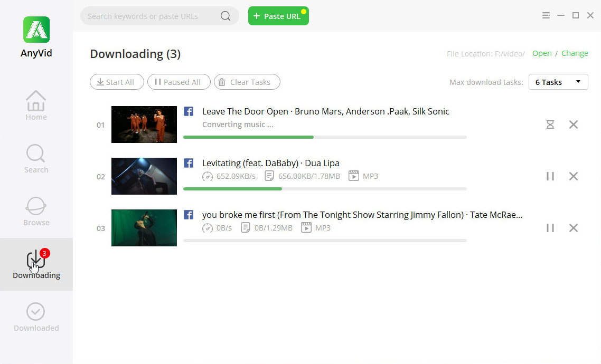Screen dimensions: 601x364
Task: Click the 'Max download tasks:' label
Action: 486,82
